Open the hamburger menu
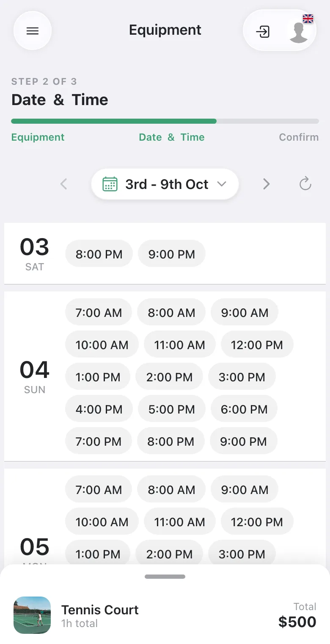Viewport: 330px width, 644px height. point(33,31)
